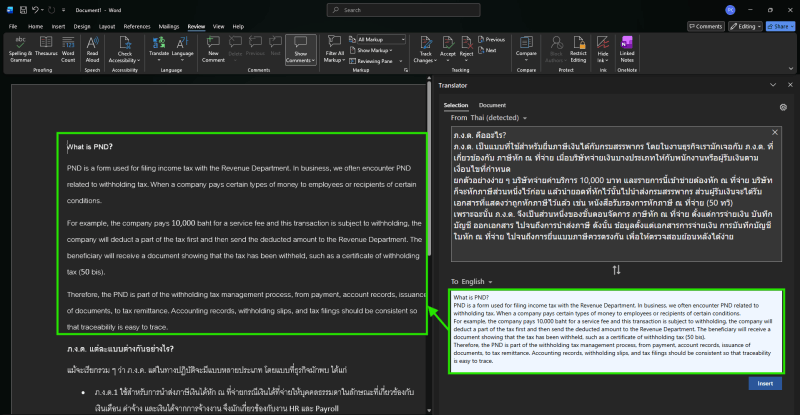Add a New Comment

[213, 50]
